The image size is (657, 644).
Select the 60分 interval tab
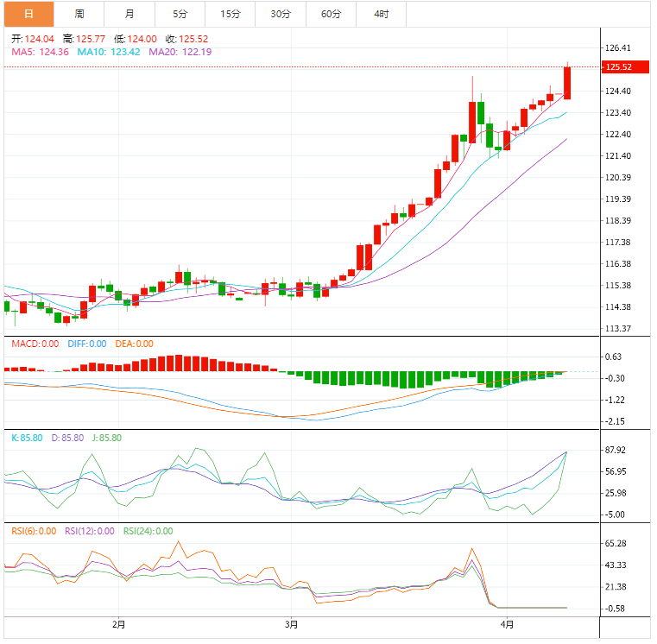point(331,14)
